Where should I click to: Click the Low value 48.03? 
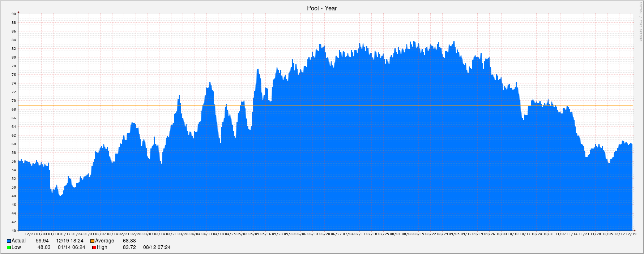click(44, 247)
